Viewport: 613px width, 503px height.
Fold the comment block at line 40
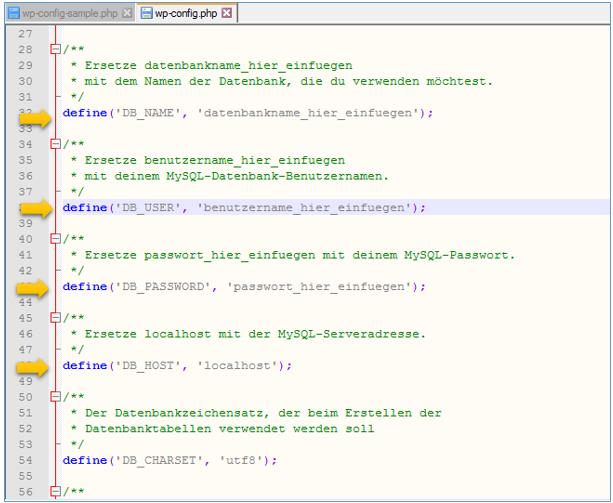click(56, 239)
